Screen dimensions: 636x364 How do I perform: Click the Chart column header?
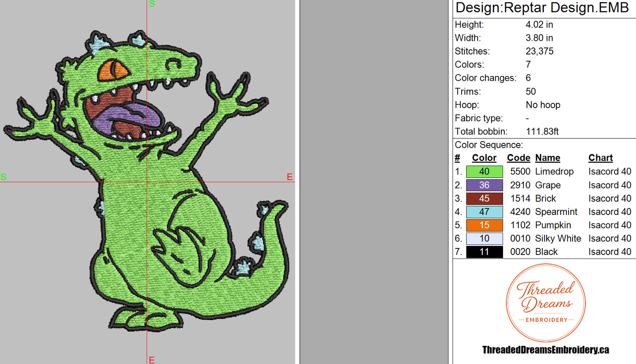coord(600,158)
